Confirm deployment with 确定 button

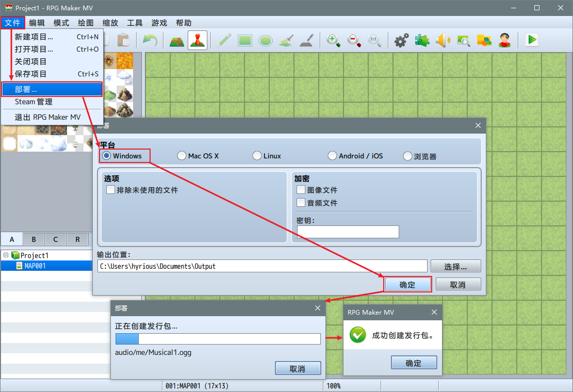pos(407,284)
